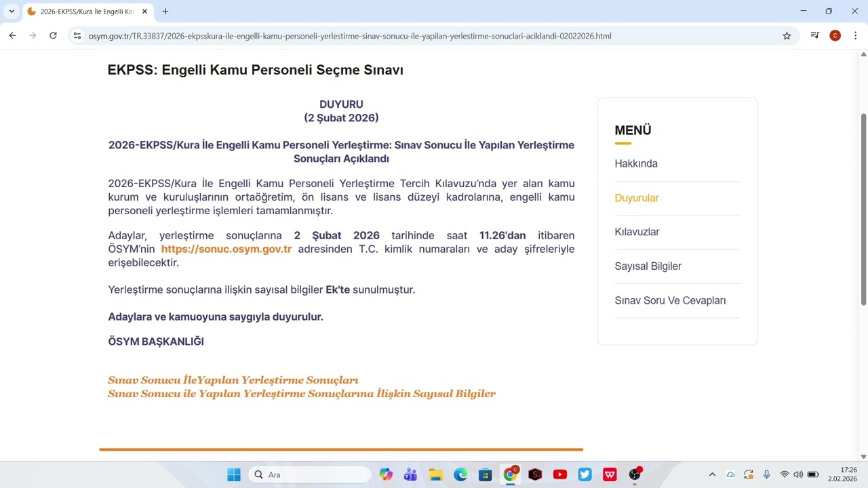Open Wi-Fi network settings in tray
The width and height of the screenshot is (868, 488).
click(x=785, y=474)
